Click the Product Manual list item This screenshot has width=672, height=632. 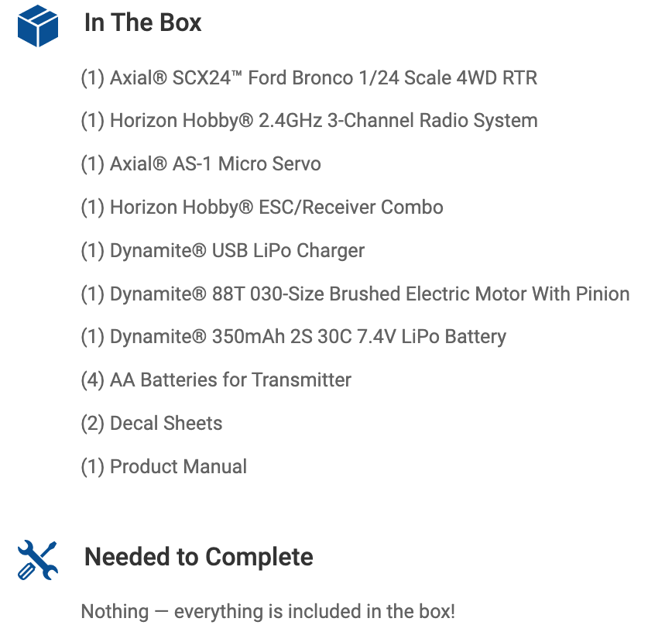[x=178, y=467]
